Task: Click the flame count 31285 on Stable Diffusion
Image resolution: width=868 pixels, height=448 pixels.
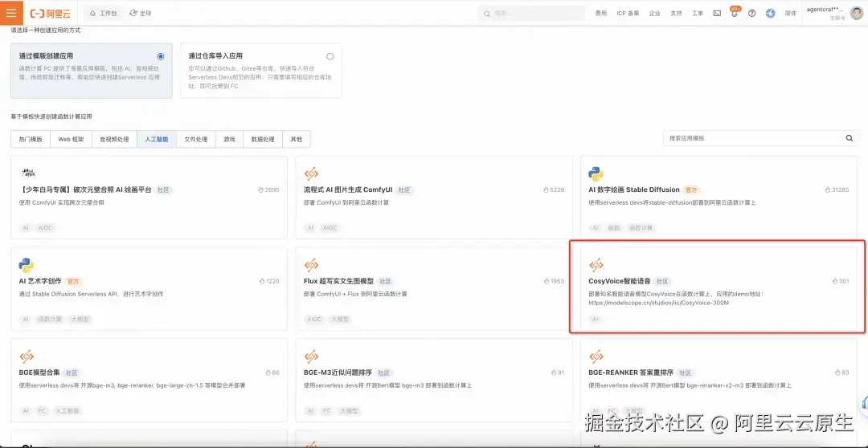Action: [x=837, y=189]
